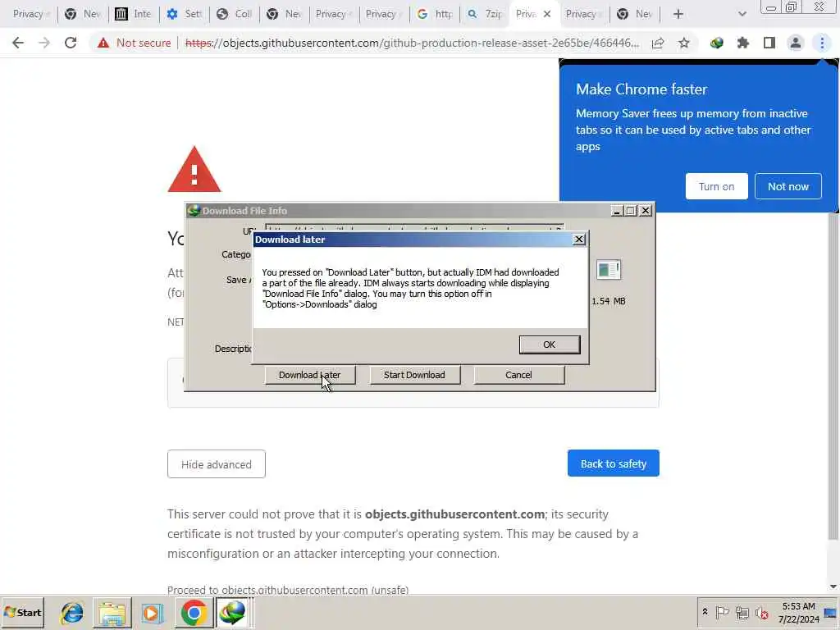Viewport: 840px width, 630px height.
Task: Click the page vertical scrollbar
Action: click(833, 375)
